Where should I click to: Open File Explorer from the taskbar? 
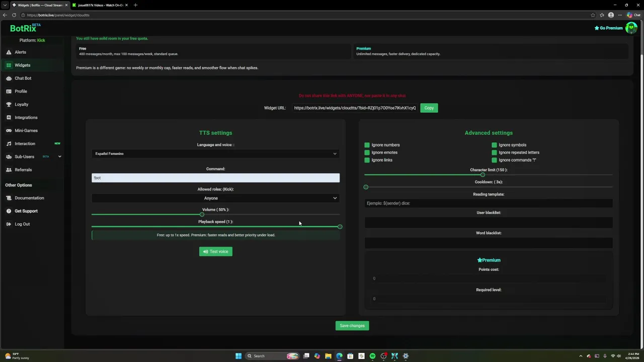tap(328, 356)
